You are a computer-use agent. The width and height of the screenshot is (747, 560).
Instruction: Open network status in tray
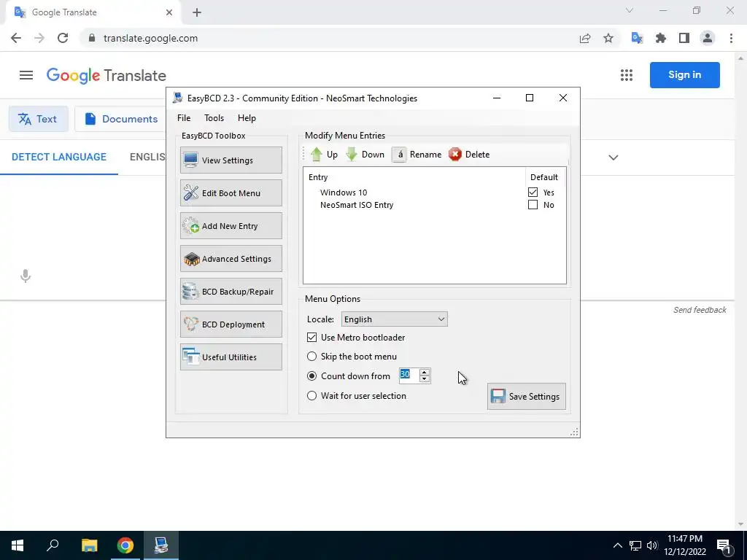pyautogui.click(x=635, y=545)
